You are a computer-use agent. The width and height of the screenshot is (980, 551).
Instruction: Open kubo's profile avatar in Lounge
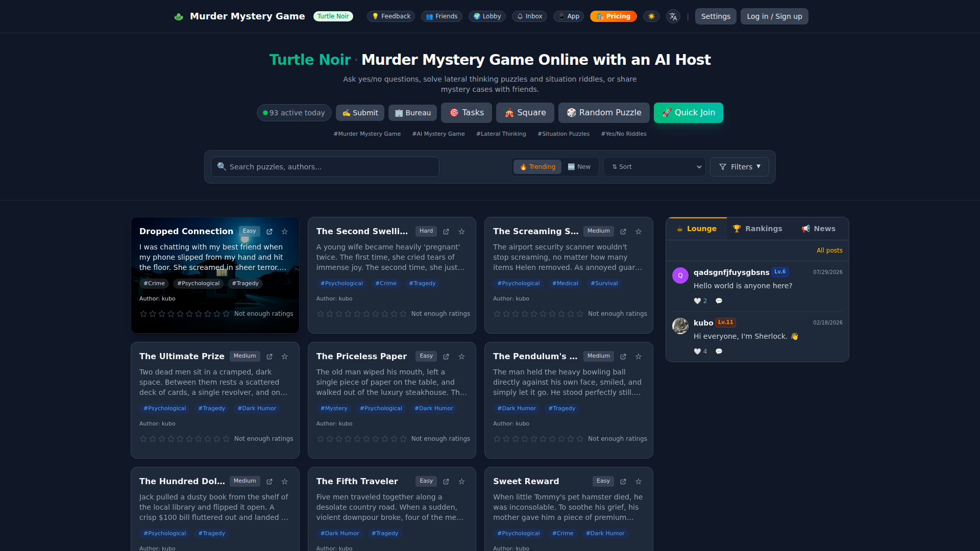(x=680, y=326)
